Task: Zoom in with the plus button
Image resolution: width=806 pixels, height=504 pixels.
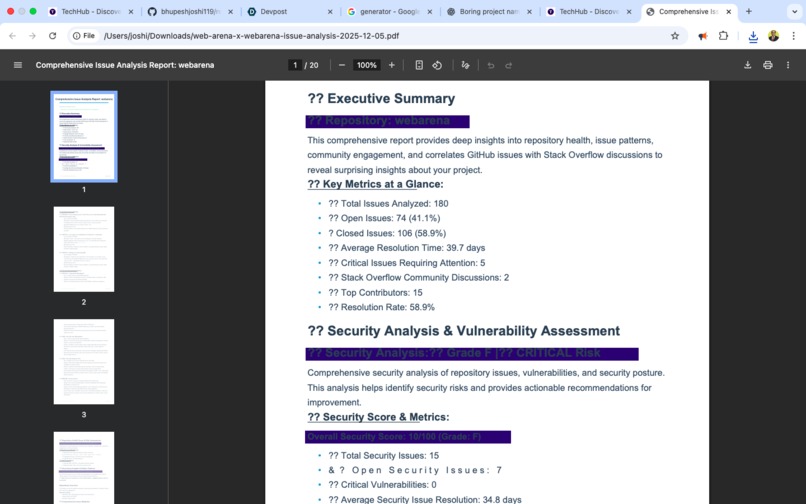Action: [x=392, y=65]
